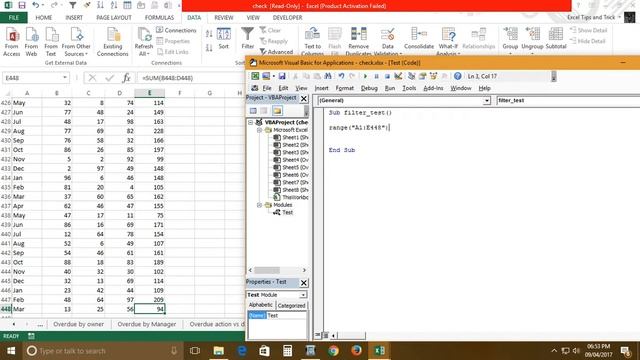Open the Tools menu in VBA editor
Screen dimensions: 640x360
click(x=409, y=88)
